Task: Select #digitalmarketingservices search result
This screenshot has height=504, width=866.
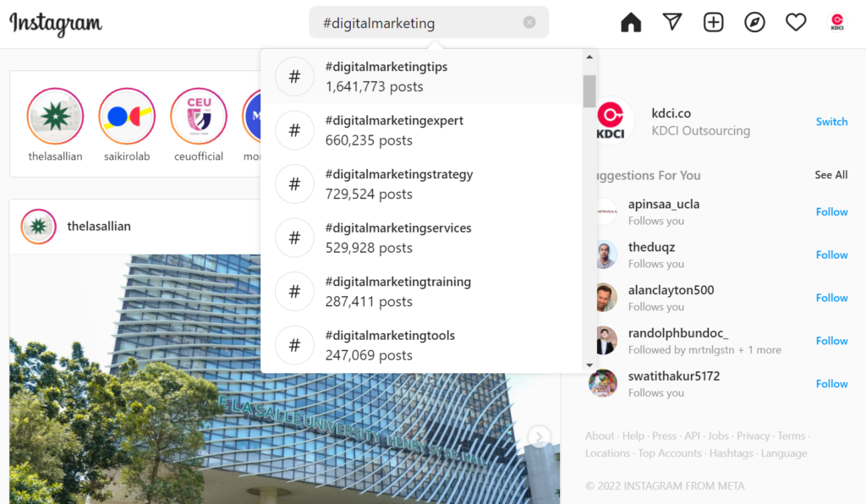Action: point(421,238)
